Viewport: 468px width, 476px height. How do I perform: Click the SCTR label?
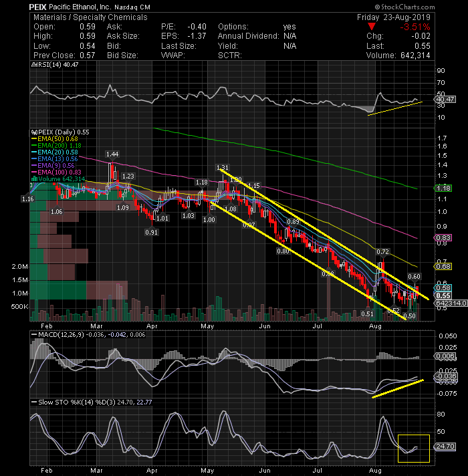click(230, 55)
